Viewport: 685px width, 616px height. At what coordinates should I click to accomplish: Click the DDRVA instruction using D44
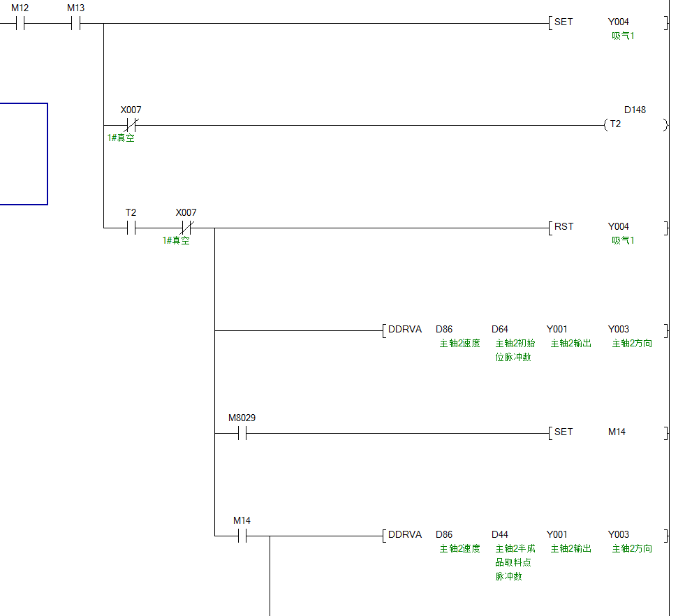point(405,535)
